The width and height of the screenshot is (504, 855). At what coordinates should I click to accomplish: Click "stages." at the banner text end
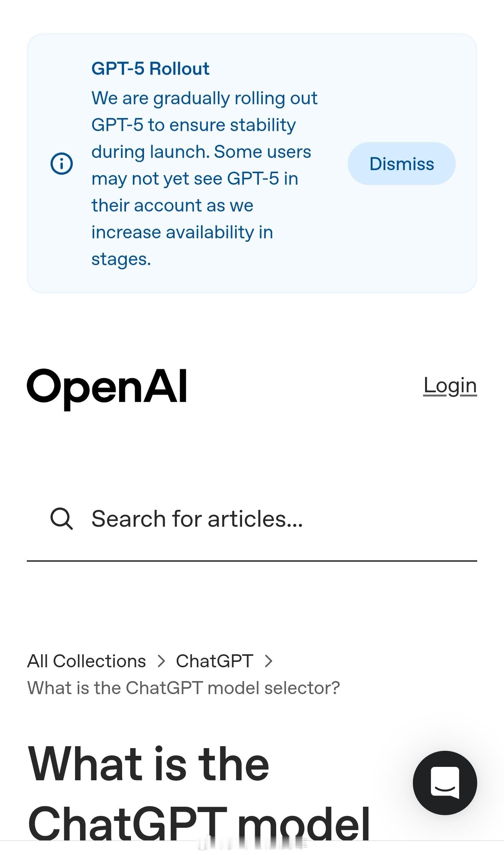tap(121, 259)
